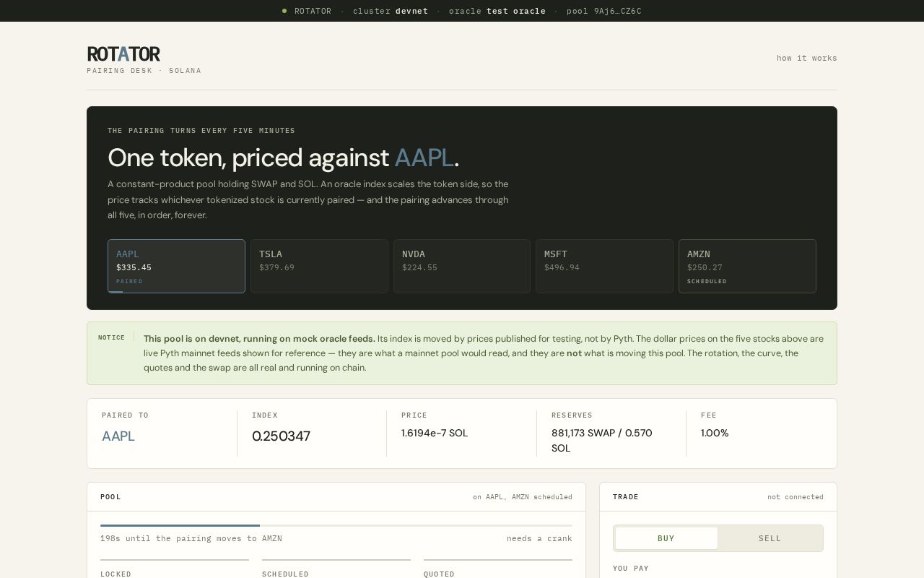Click the pool panel SCHEDULED column label
This screenshot has width=924, height=578.
[285, 574]
